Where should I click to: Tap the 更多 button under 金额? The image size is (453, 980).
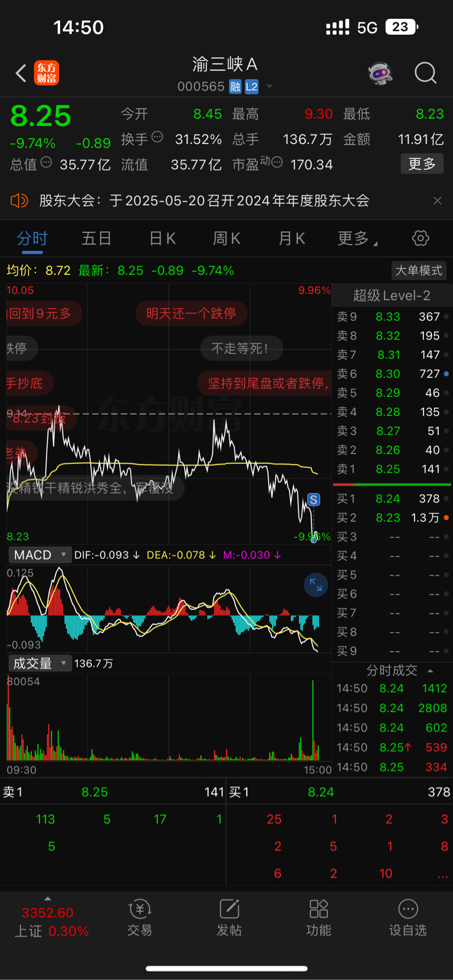[x=422, y=164]
